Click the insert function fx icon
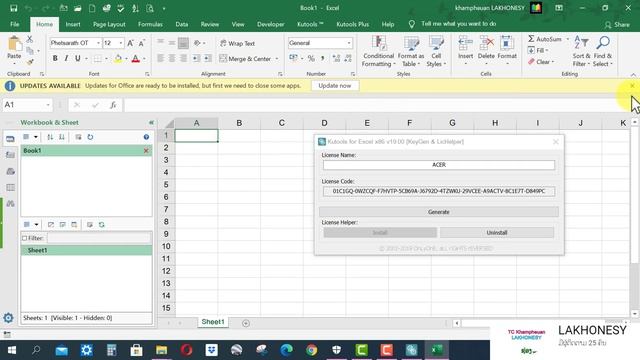The image size is (640, 360). [113, 105]
